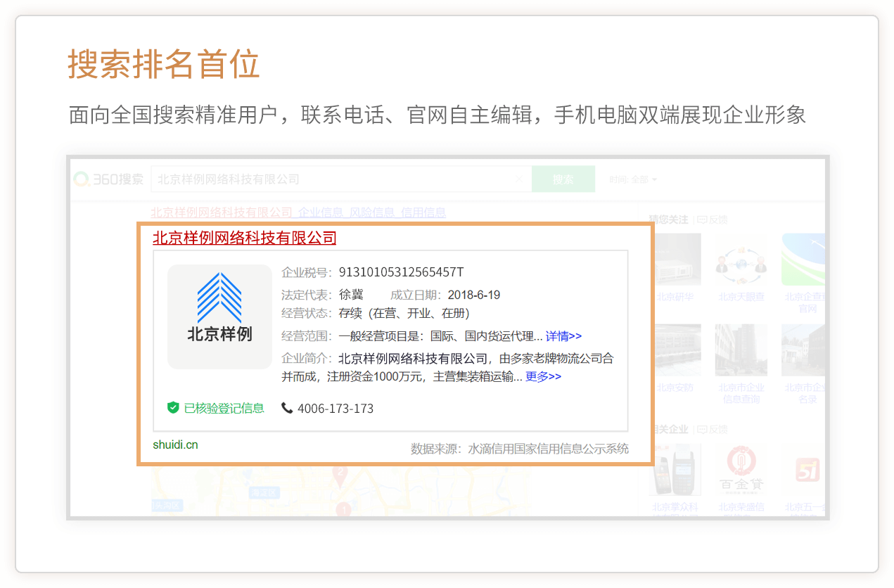Clear the search box with the X icon
The width and height of the screenshot is (894, 588).
[x=519, y=179]
